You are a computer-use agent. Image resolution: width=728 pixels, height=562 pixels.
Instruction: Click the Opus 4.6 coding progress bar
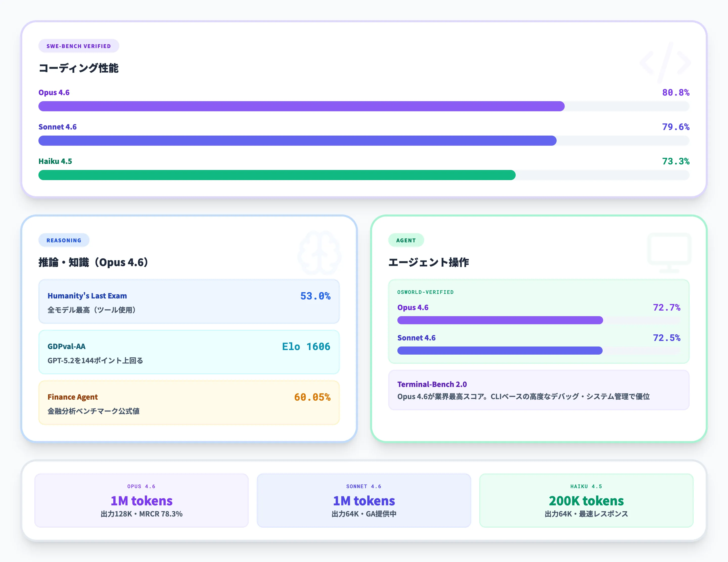pyautogui.click(x=301, y=106)
